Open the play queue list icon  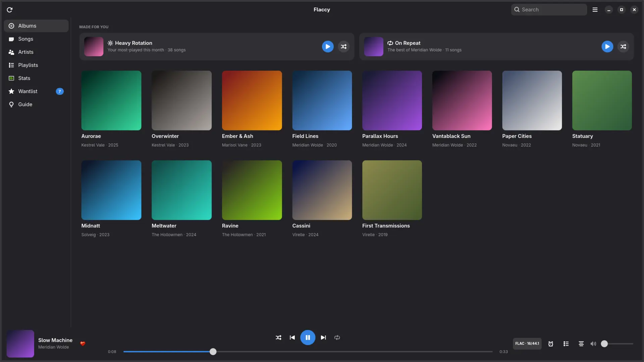[x=566, y=344]
